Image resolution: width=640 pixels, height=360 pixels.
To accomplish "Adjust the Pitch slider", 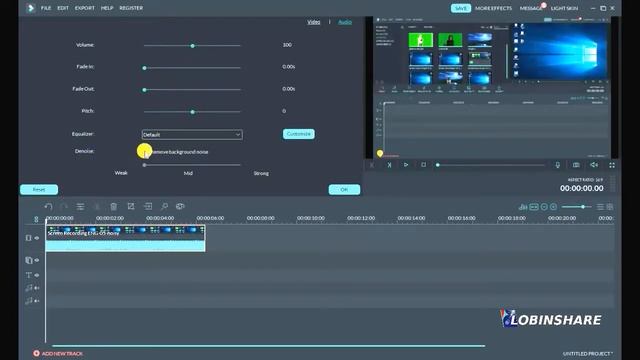I will click(x=192, y=111).
